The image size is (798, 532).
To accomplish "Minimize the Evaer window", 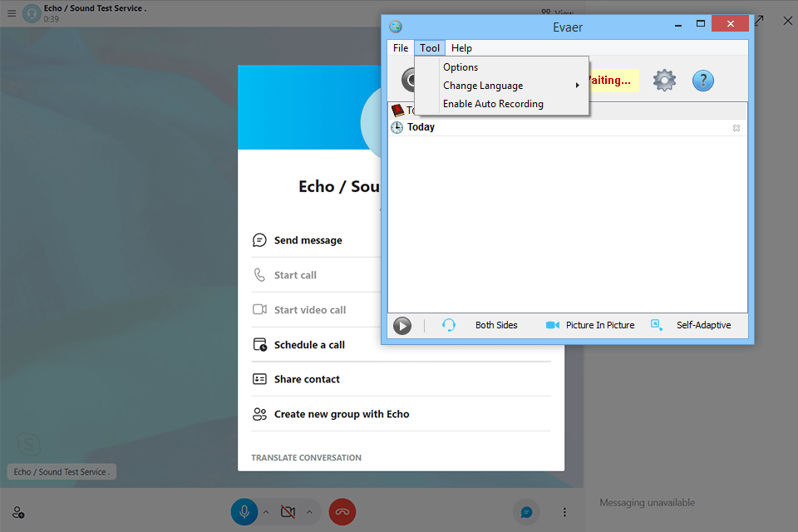I will click(678, 24).
